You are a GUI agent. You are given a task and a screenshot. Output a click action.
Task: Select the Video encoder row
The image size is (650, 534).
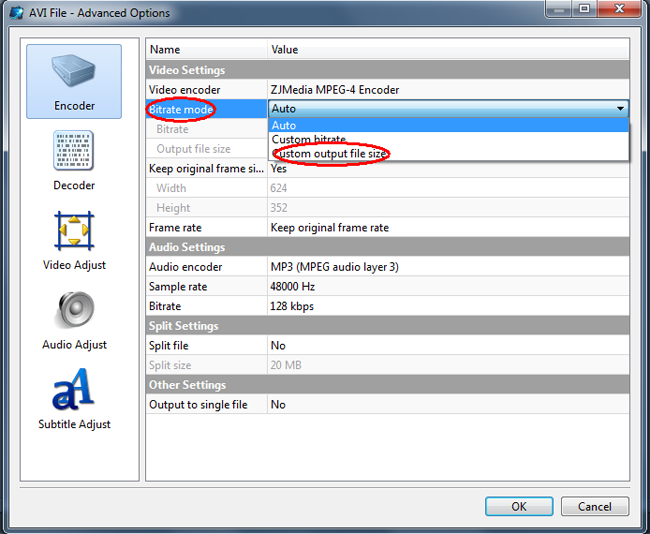coord(388,90)
